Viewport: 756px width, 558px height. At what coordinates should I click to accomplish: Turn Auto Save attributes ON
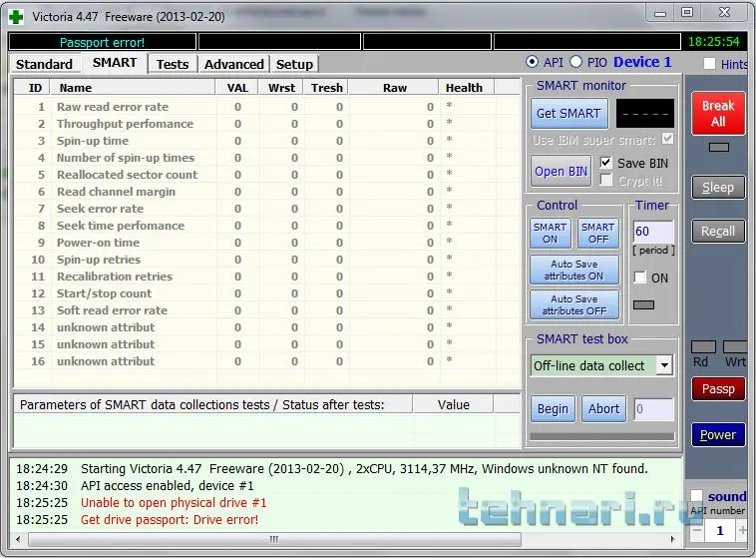(x=574, y=270)
